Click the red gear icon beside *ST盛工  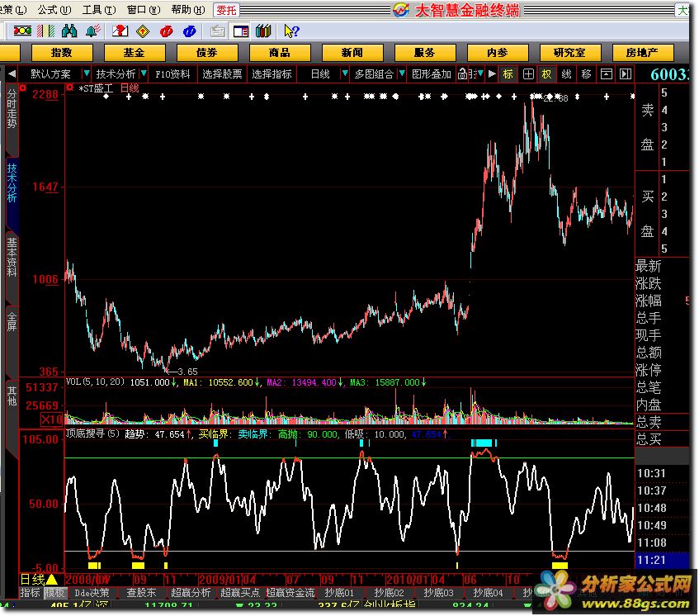[69, 88]
